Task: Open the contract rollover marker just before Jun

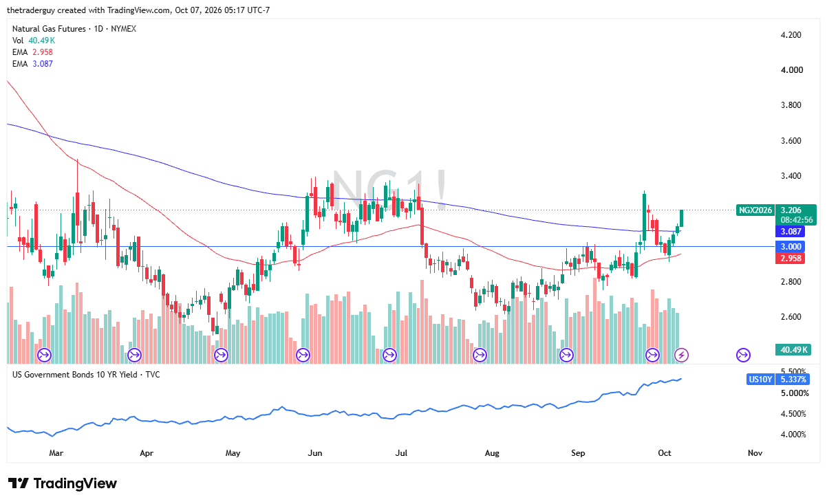Action: [x=303, y=355]
